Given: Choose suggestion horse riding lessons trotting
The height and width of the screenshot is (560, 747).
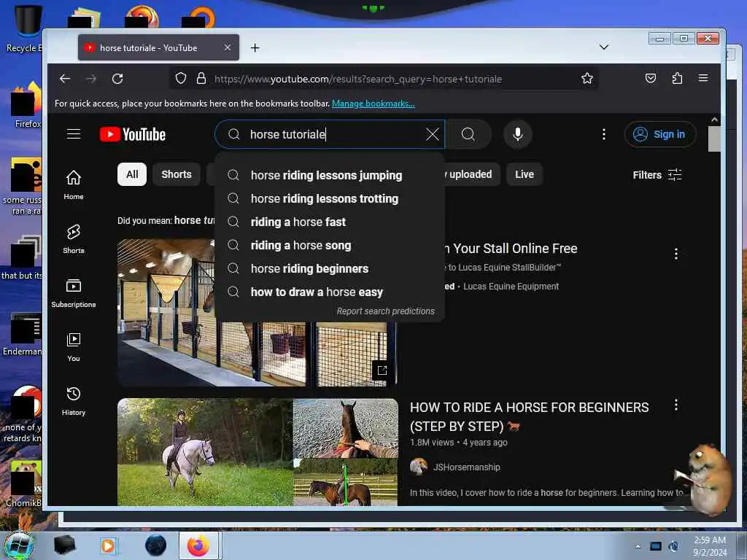Looking at the screenshot, I should [x=330, y=198].
